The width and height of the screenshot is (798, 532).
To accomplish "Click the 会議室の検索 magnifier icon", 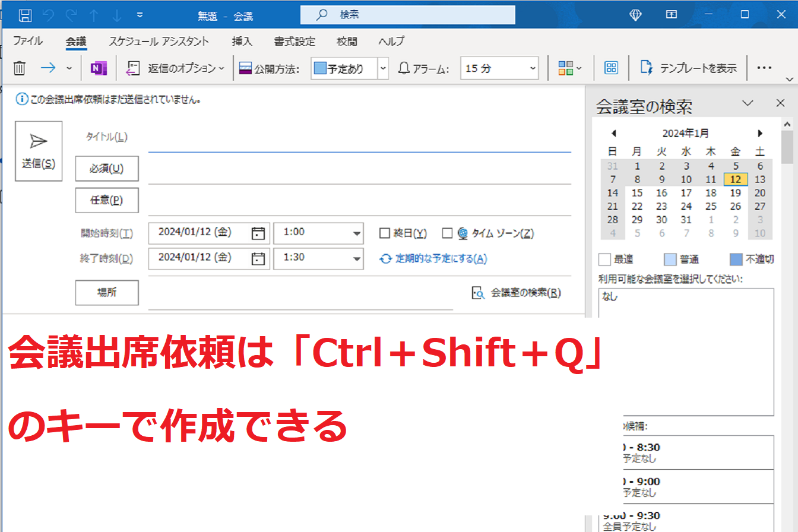I will point(479,293).
